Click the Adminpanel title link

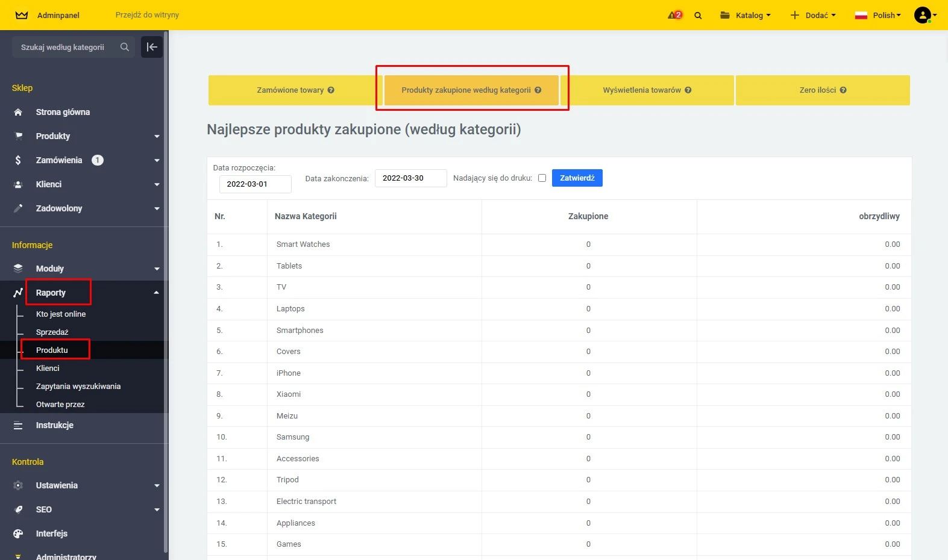(58, 15)
